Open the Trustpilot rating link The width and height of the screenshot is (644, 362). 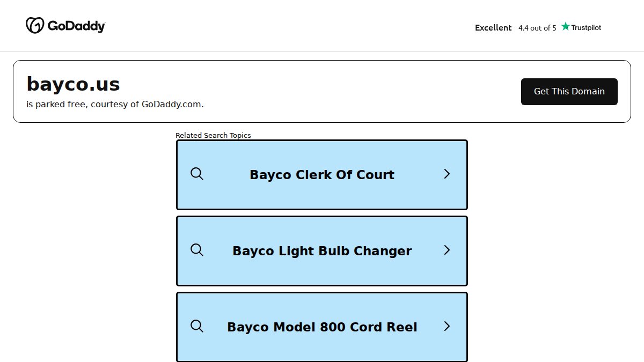(x=538, y=27)
